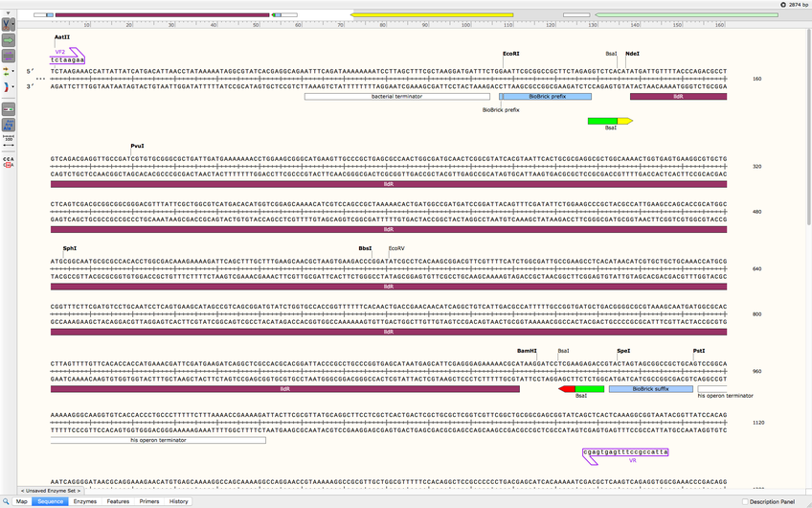The height and width of the screenshot is (508, 812).
Task: Click the restriction enzymes scissors icon
Action: (9, 22)
